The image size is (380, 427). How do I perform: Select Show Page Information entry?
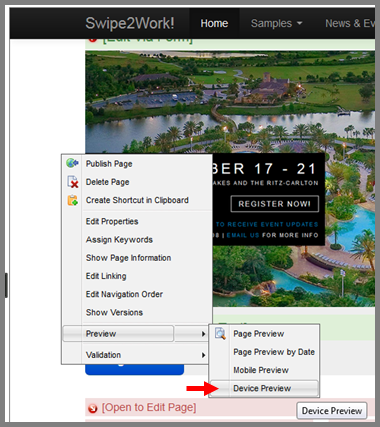tap(128, 258)
